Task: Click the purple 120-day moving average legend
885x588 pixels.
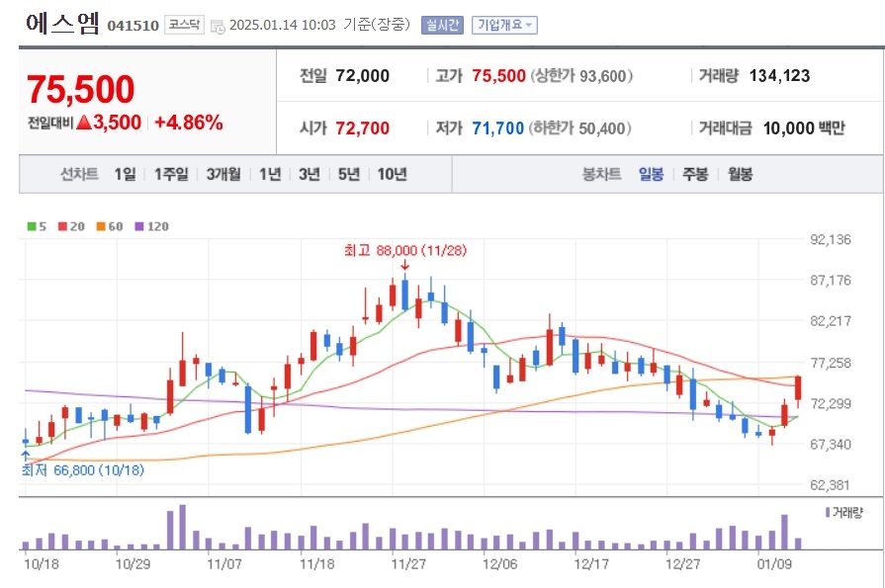Action: (152, 226)
